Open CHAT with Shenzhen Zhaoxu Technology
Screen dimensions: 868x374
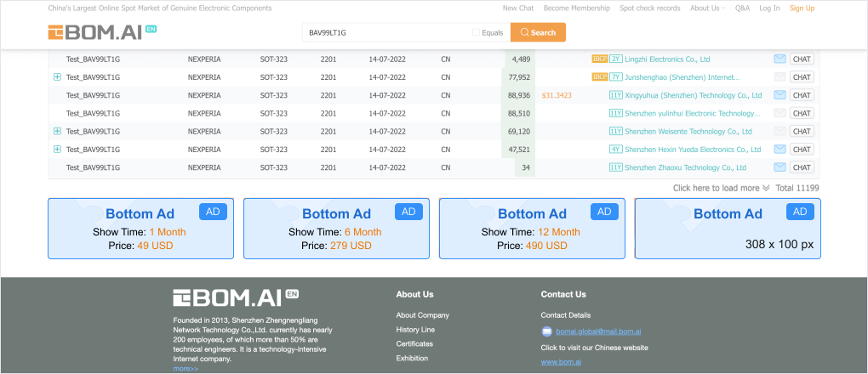pyautogui.click(x=802, y=167)
